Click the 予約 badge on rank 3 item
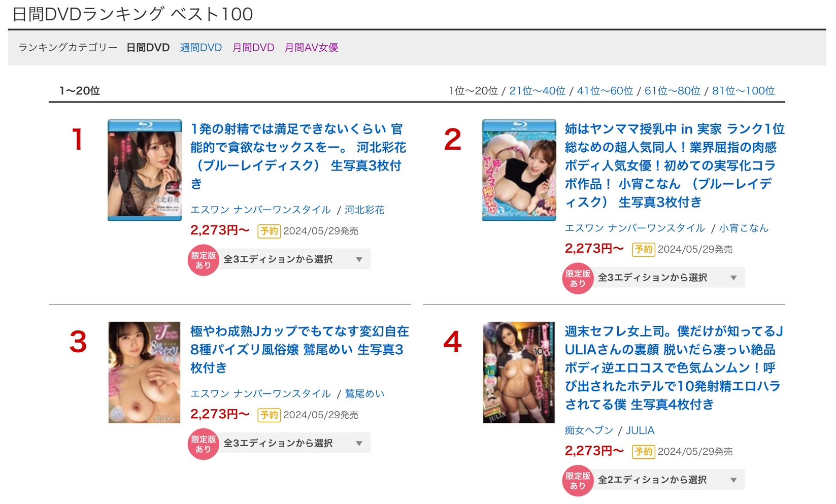Screen dimensions: 836x504 (269, 415)
